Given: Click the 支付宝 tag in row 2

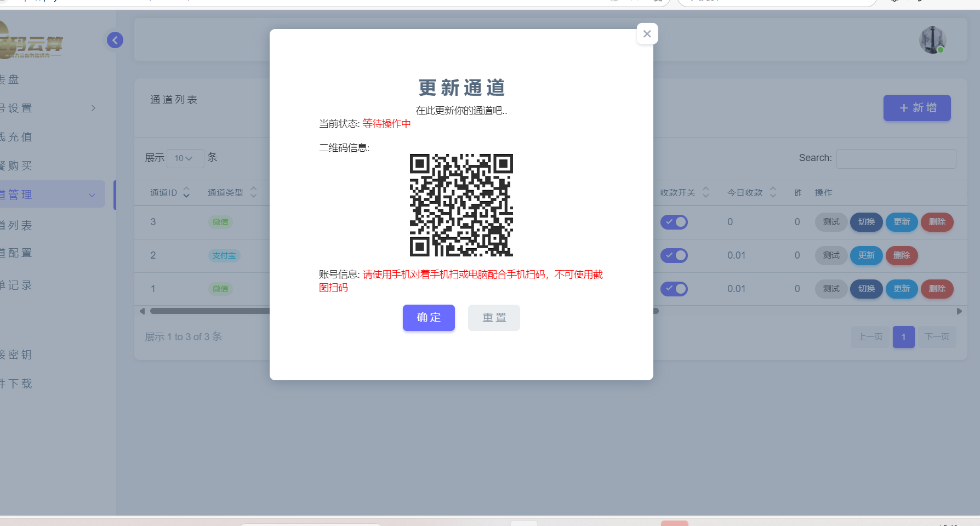Looking at the screenshot, I should point(224,255).
